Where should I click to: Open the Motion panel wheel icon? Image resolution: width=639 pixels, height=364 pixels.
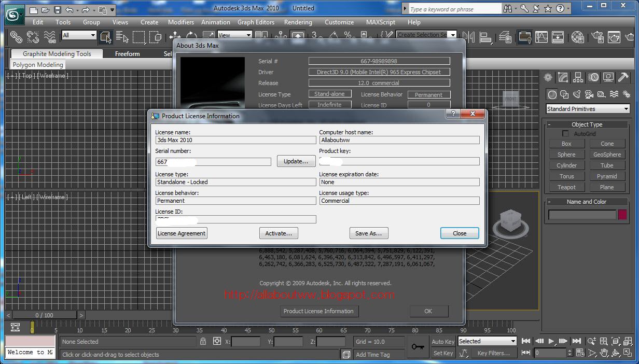click(x=593, y=77)
